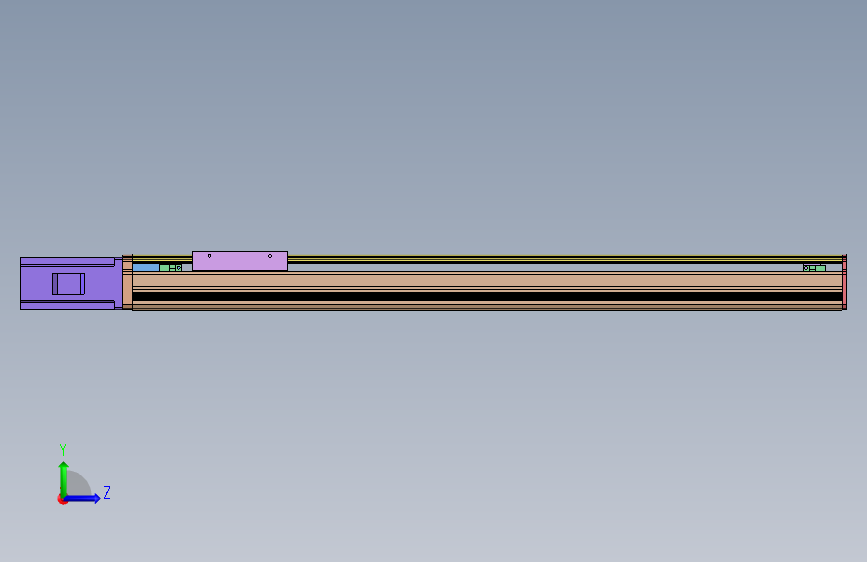
Task: Click the black slot along the rail
Action: 487,296
